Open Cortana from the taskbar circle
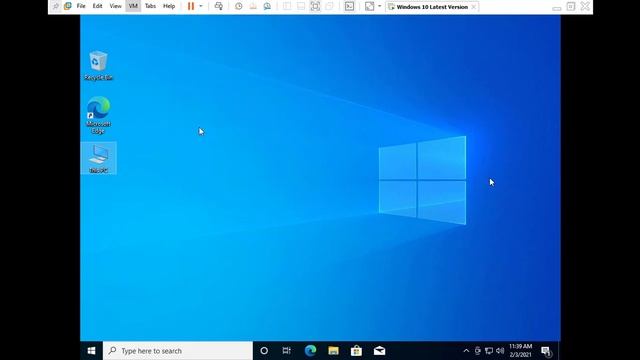This screenshot has height=360, width=640. pos(264,351)
